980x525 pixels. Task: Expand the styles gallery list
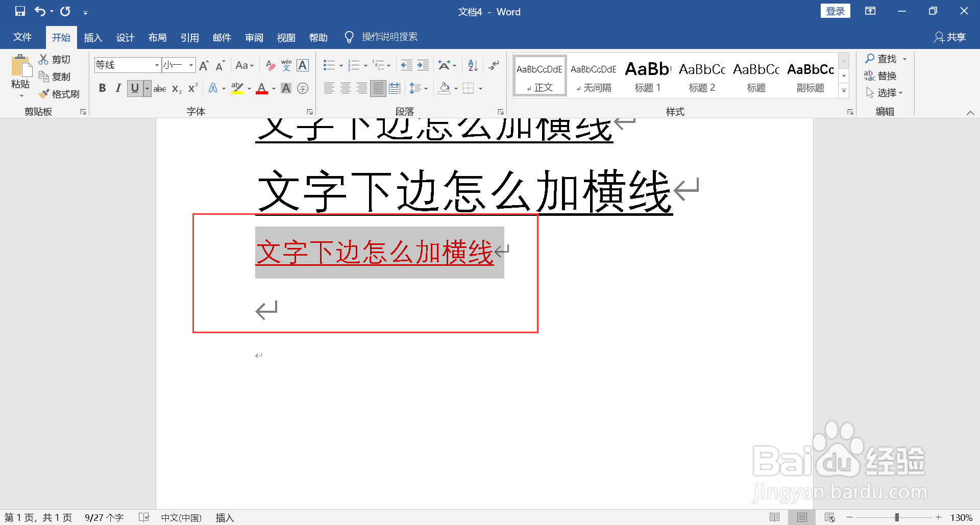click(x=844, y=91)
